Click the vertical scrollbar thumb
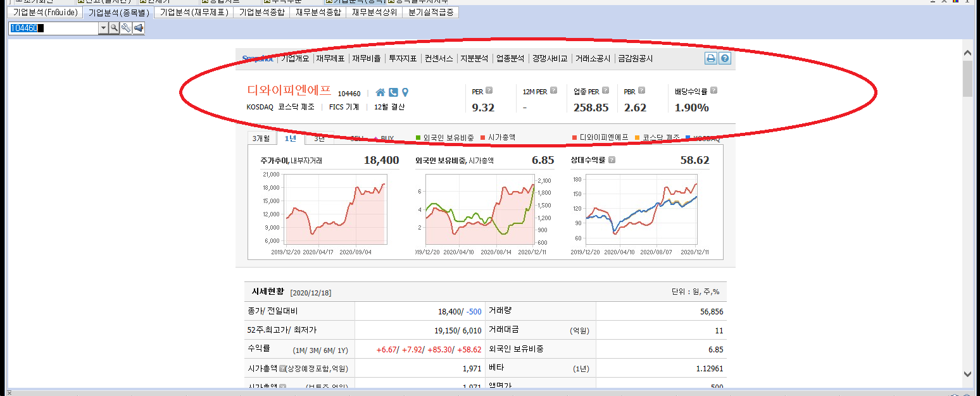The image size is (980, 396). (x=967, y=79)
